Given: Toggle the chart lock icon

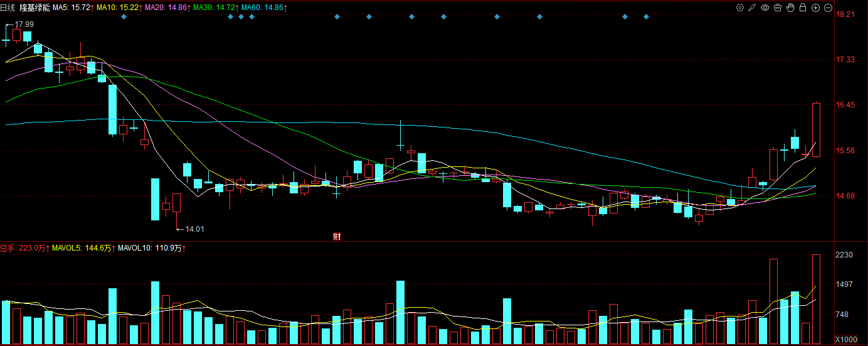Looking at the screenshot, I should pyautogui.click(x=803, y=8).
